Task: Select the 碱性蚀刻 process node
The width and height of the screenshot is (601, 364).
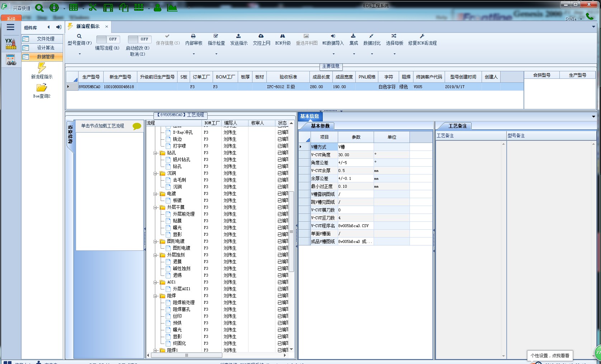Action: click(x=182, y=269)
